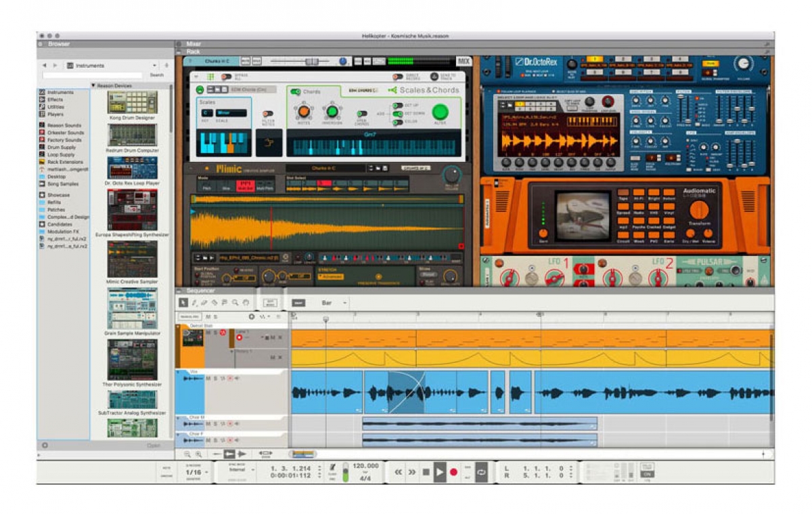Select the Hand tool in sequencer toolbar
This screenshot has width=812, height=514.
point(246,303)
